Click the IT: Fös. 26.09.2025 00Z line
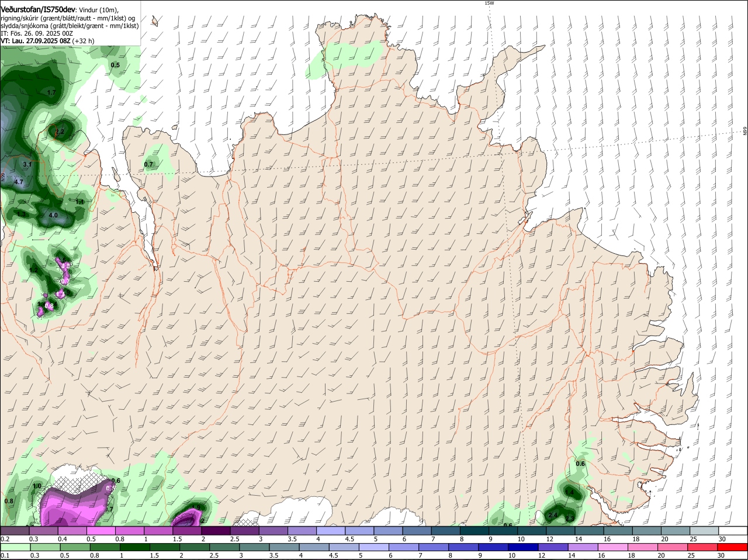 click(37, 33)
